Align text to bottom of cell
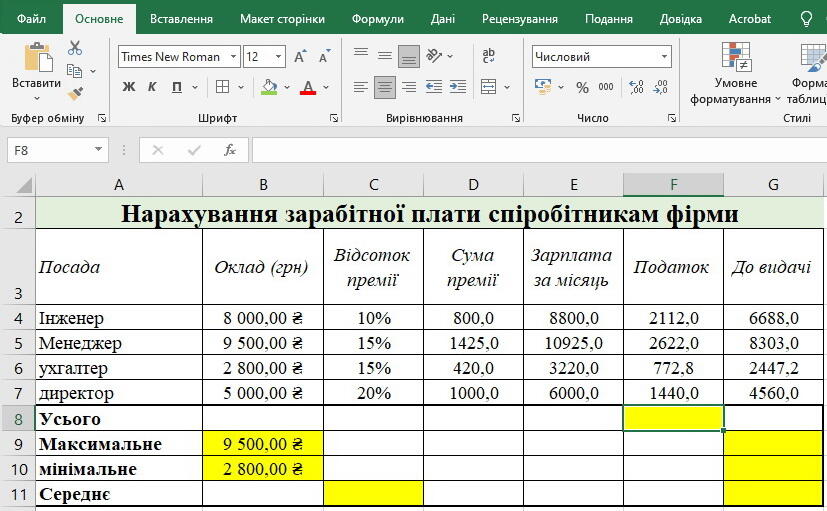This screenshot has height=511, width=827. tap(409, 57)
